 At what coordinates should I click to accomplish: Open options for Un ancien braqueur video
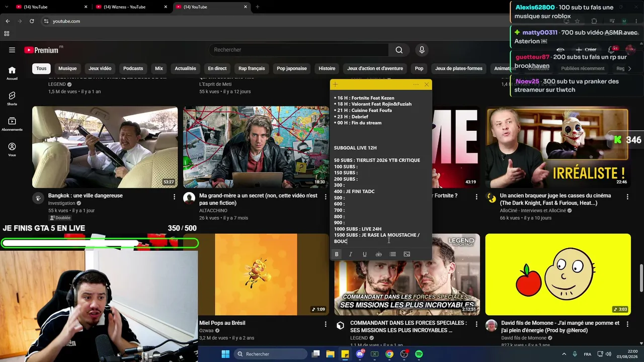627,197
